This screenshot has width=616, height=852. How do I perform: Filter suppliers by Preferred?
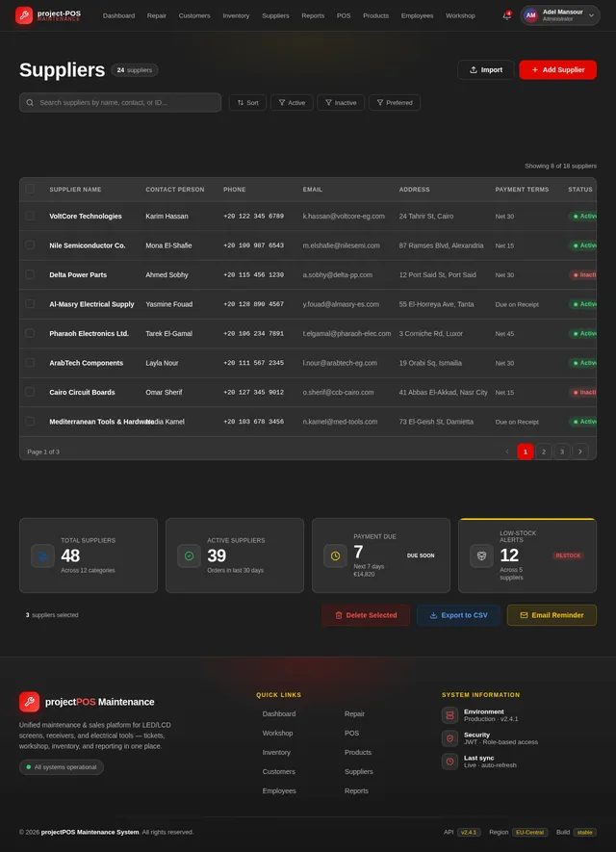click(x=395, y=103)
